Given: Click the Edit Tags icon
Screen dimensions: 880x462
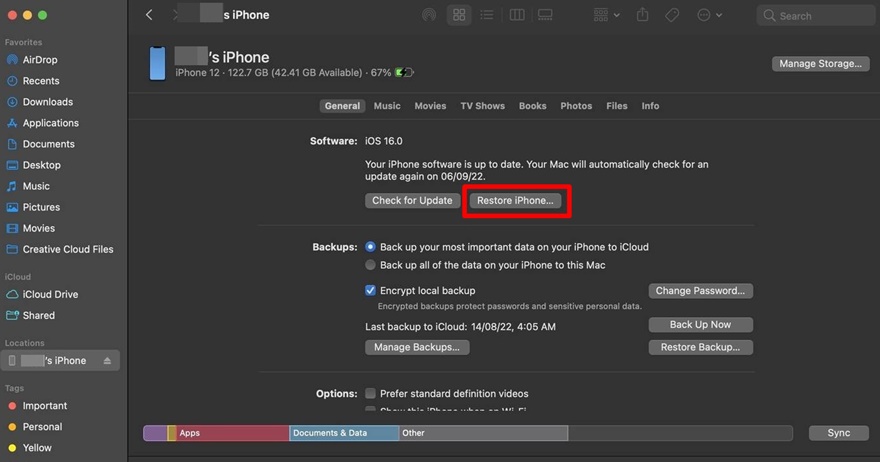Looking at the screenshot, I should tap(672, 16).
